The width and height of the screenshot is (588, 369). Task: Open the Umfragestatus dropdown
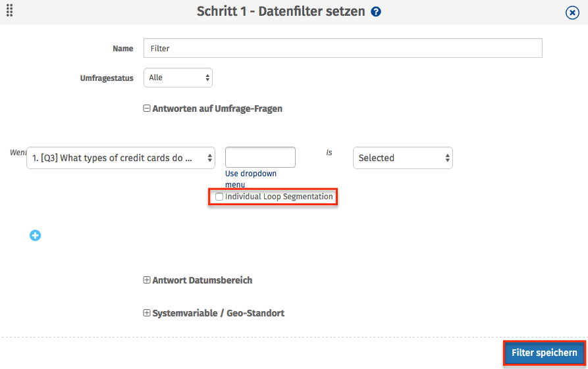click(x=178, y=78)
